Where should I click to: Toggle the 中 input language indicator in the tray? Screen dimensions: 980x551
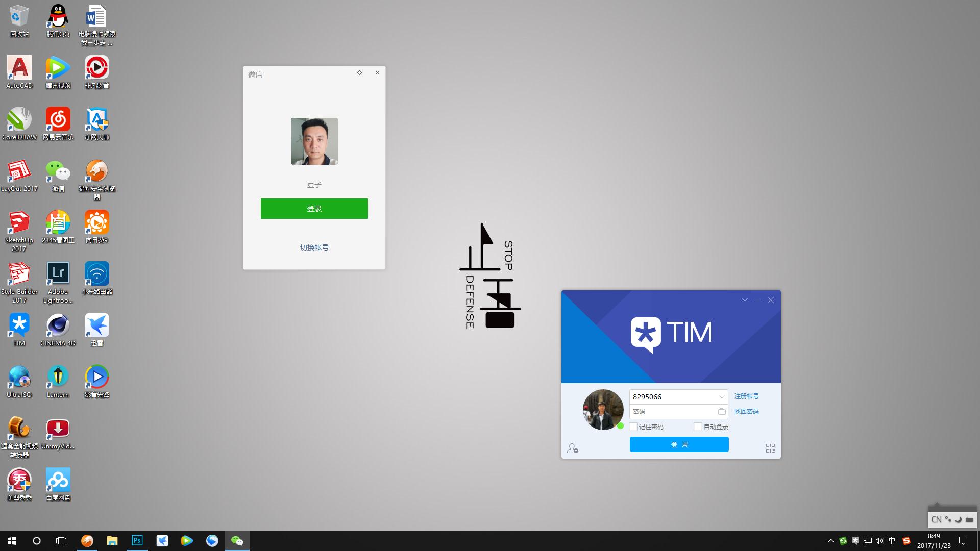click(x=892, y=541)
